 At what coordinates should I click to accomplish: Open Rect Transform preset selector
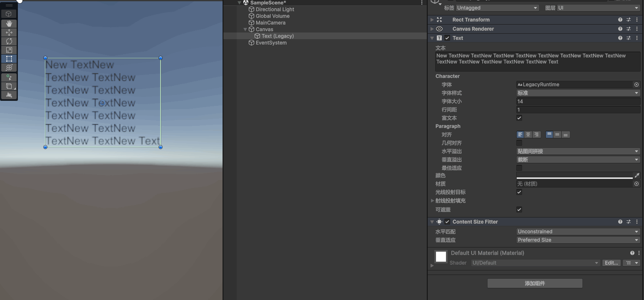(x=629, y=20)
